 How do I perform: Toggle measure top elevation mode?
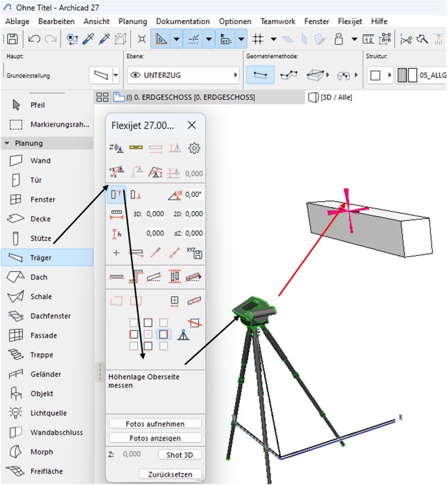click(x=116, y=194)
